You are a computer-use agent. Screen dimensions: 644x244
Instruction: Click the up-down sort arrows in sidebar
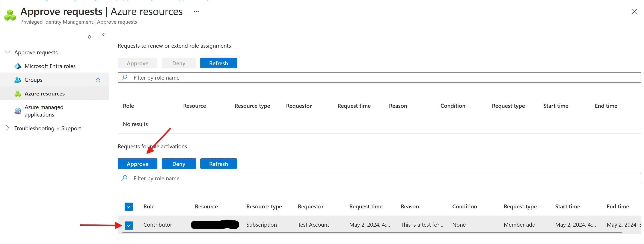89,37
